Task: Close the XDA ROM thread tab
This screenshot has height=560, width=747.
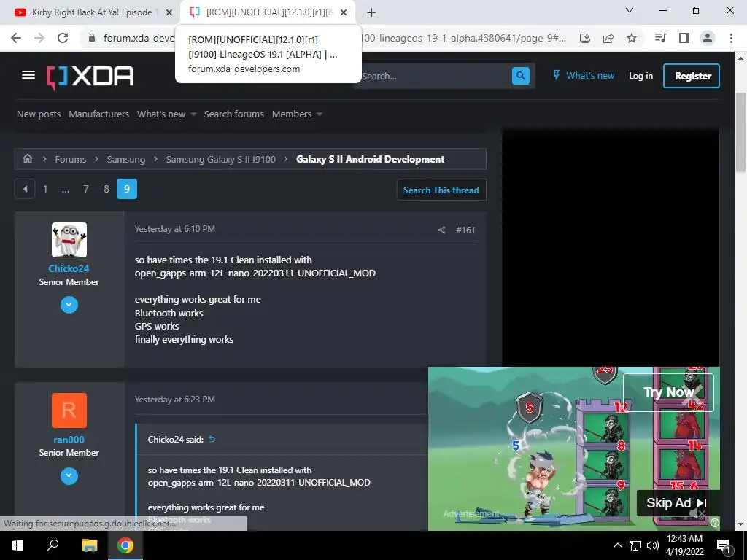Action: (x=344, y=12)
